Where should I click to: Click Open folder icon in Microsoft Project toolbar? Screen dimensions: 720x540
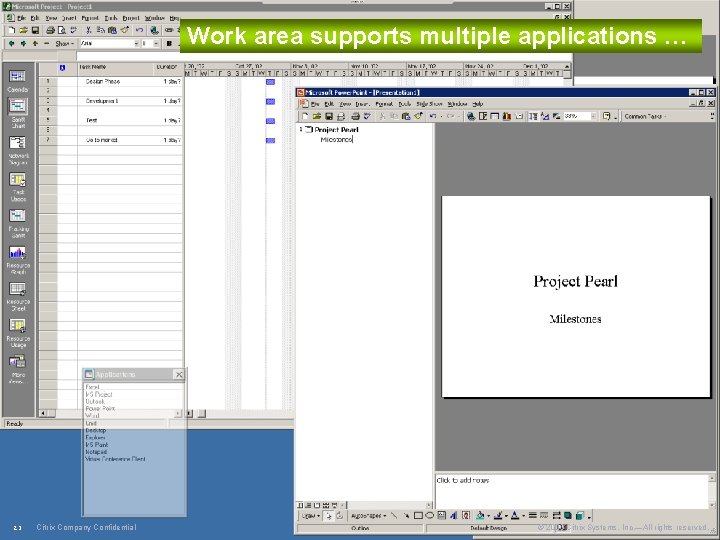(x=23, y=30)
